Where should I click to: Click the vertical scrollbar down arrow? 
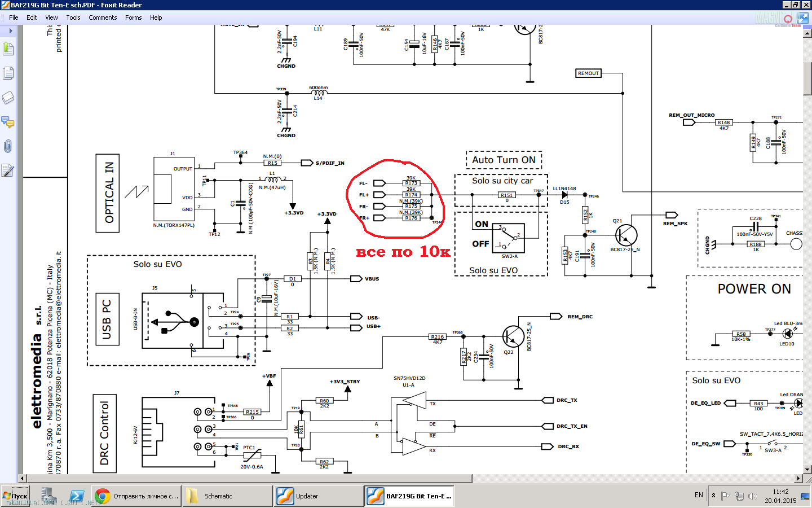coord(807,469)
